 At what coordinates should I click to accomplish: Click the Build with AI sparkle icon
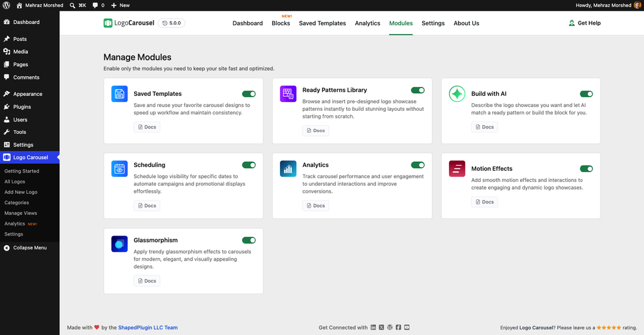coord(457,94)
